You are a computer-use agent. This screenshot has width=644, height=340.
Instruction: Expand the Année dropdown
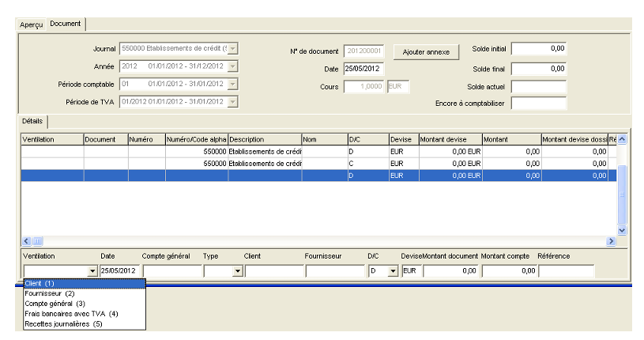click(x=232, y=66)
